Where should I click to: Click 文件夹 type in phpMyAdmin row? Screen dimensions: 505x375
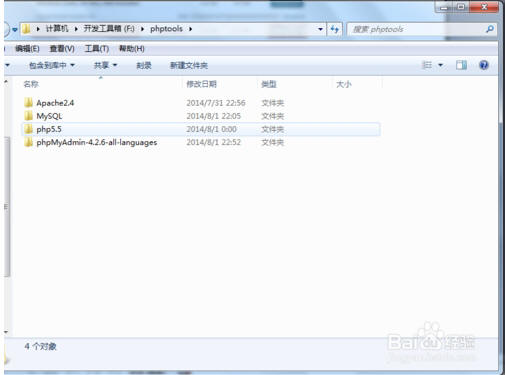(273, 142)
